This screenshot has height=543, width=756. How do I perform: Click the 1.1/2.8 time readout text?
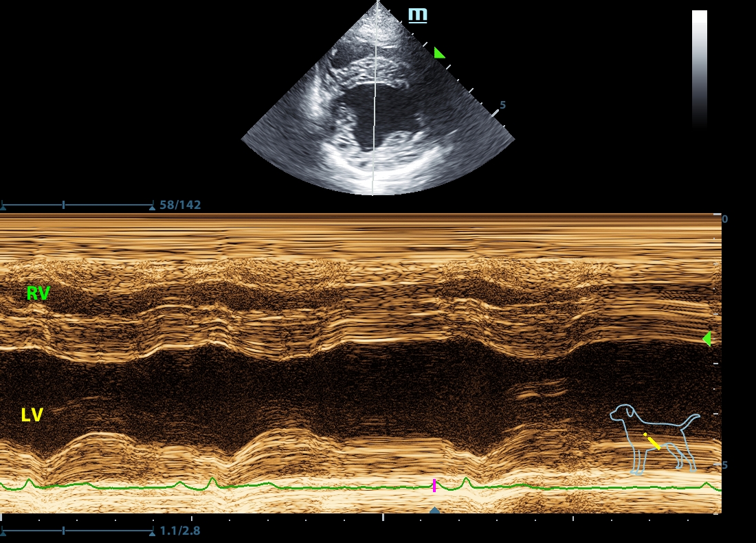tap(180, 531)
